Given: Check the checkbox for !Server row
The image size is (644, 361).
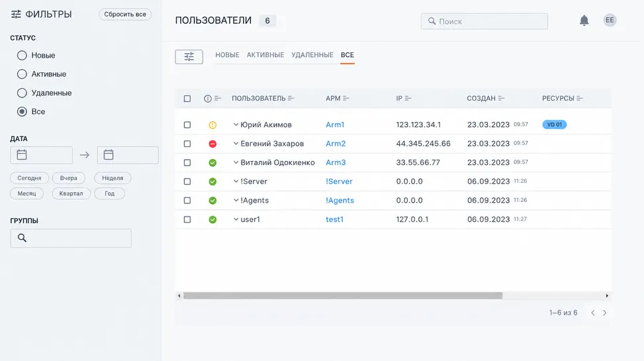Looking at the screenshot, I should click(x=187, y=181).
